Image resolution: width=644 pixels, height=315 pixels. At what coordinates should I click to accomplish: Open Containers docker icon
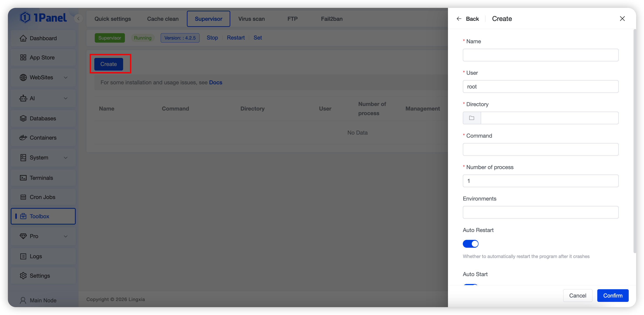[x=23, y=138]
